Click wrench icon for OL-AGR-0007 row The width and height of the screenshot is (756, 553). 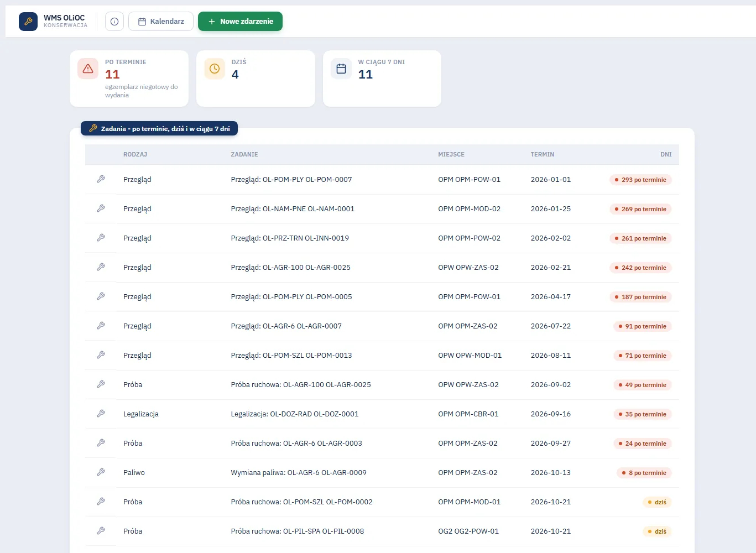[x=101, y=326]
